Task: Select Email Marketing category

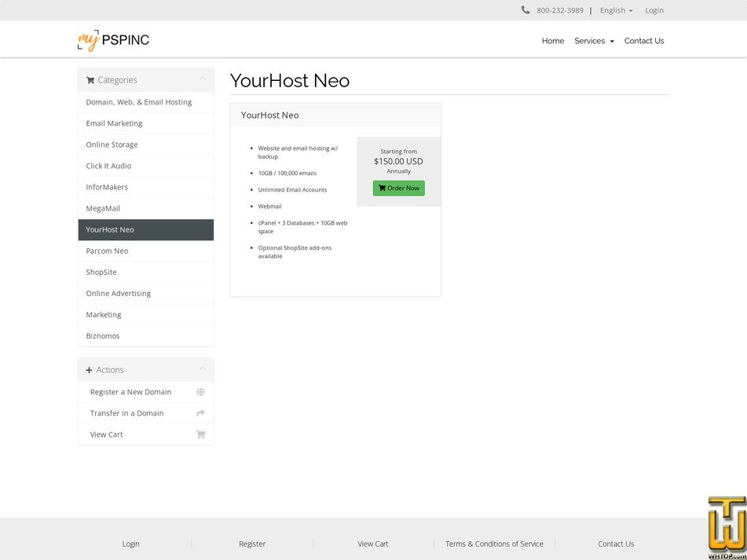Action: point(146,123)
